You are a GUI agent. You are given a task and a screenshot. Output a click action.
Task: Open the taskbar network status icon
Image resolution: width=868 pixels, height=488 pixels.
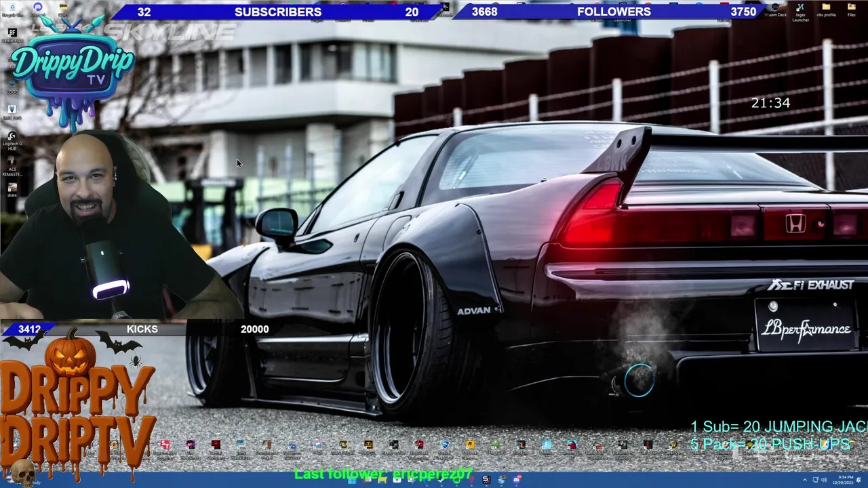(x=816, y=480)
